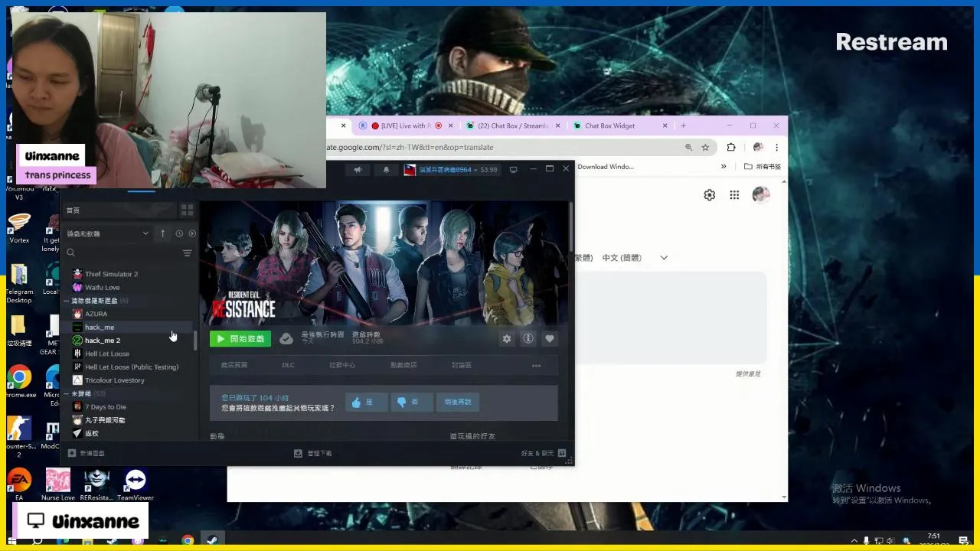
Task: Click the Steam game page vertical scrollbar
Action: click(571, 227)
